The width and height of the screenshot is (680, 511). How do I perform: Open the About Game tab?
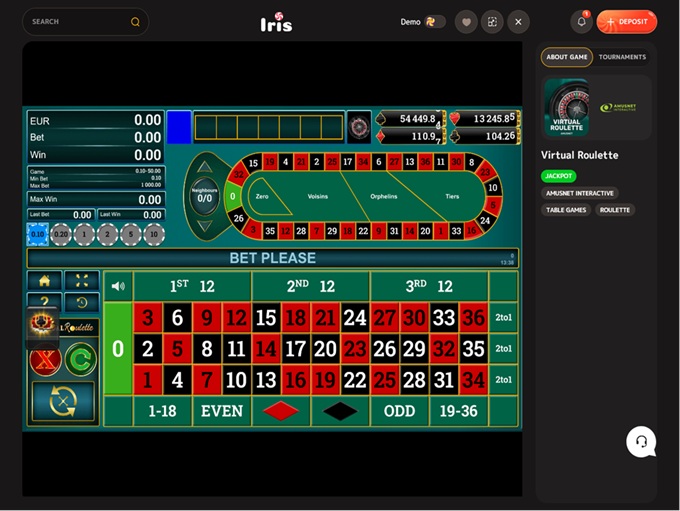point(566,57)
